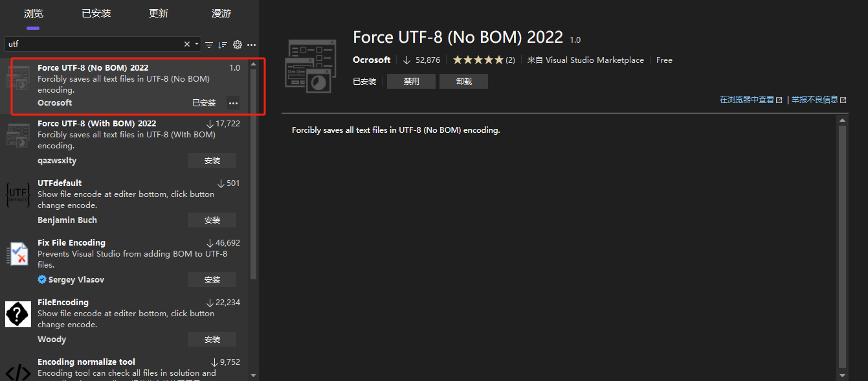Image resolution: width=868 pixels, height=381 pixels.
Task: Click the UTFdefault extension icon
Action: coord(17,194)
